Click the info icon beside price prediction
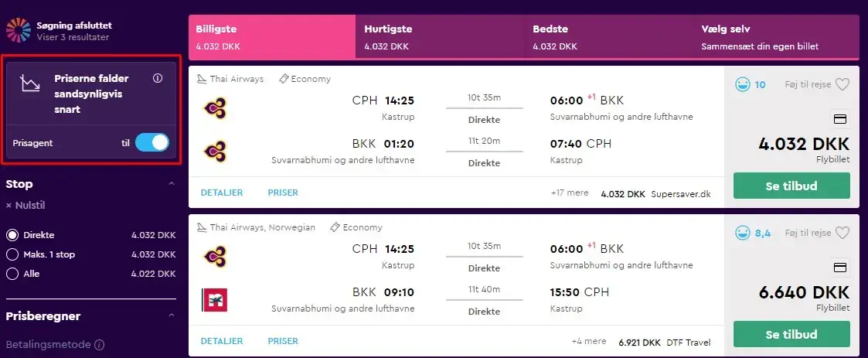This screenshot has height=358, width=868. [158, 78]
